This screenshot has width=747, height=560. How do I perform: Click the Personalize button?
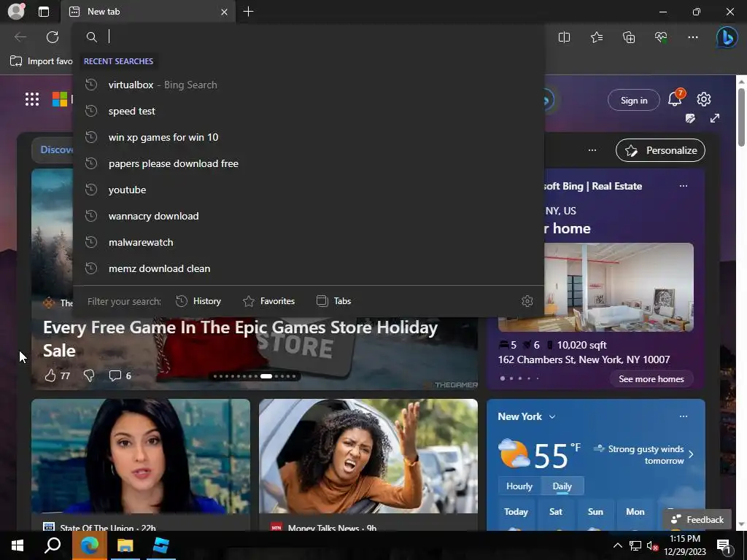(x=660, y=150)
